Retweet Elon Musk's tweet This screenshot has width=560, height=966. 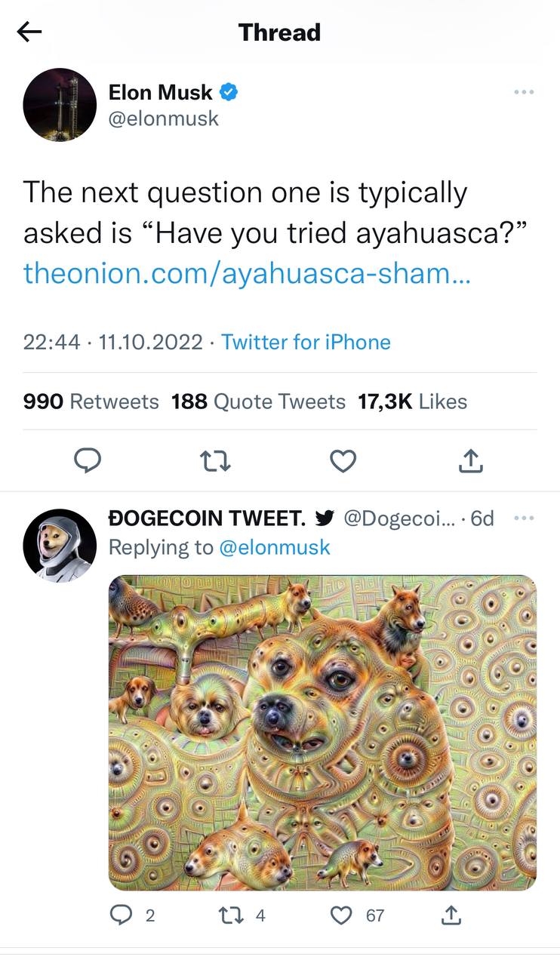coord(216,460)
